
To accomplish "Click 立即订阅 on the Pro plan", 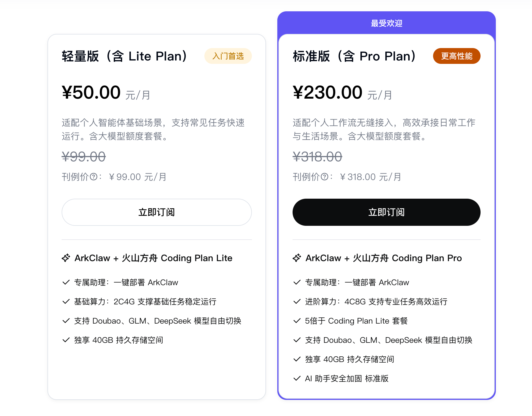I will point(386,212).
